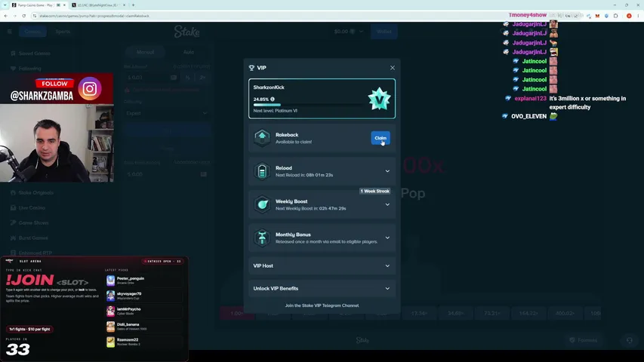Close the VIP modal dialog
This screenshot has height=362, width=644.
tap(393, 68)
